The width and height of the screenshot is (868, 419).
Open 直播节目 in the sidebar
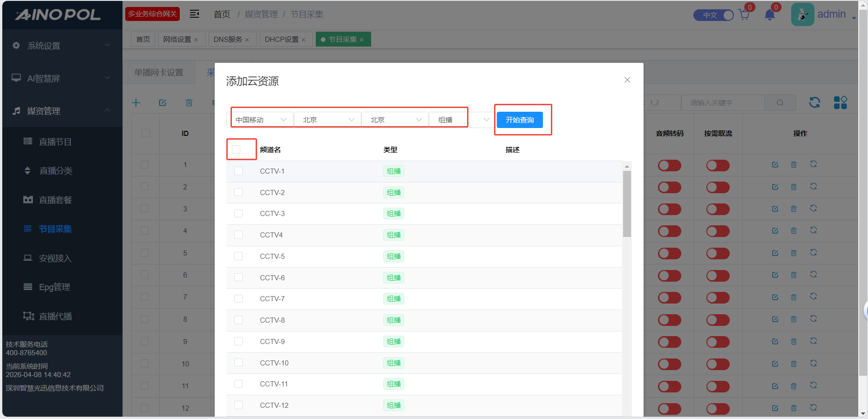[x=55, y=142]
